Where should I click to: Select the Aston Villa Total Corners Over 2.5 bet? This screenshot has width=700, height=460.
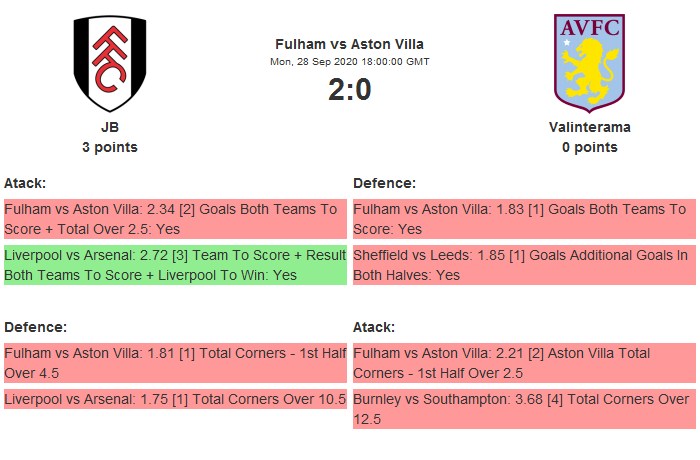click(x=524, y=363)
